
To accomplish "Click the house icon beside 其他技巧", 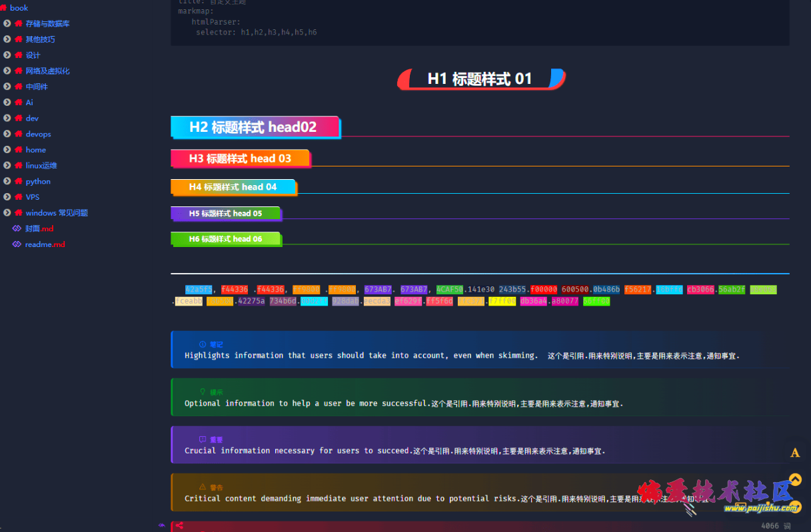I will 18,39.
